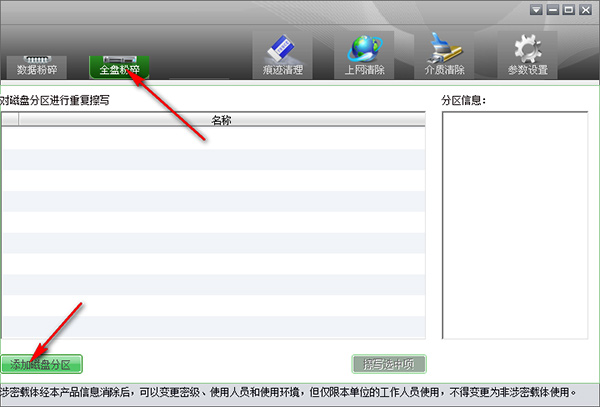Select the 上网清除 internet cleanup icon
Image resolution: width=600 pixels, height=407 pixels.
364,54
